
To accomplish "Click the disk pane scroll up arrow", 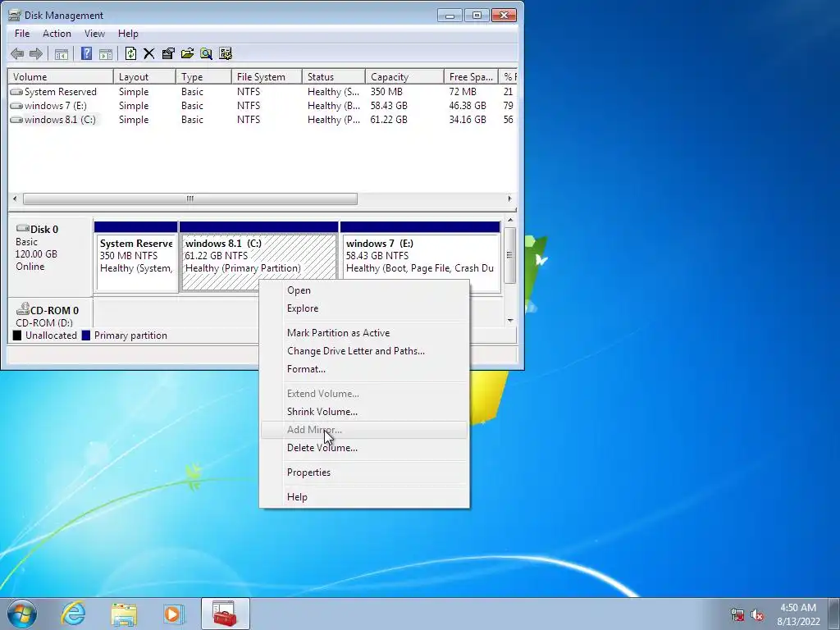I will (x=510, y=220).
